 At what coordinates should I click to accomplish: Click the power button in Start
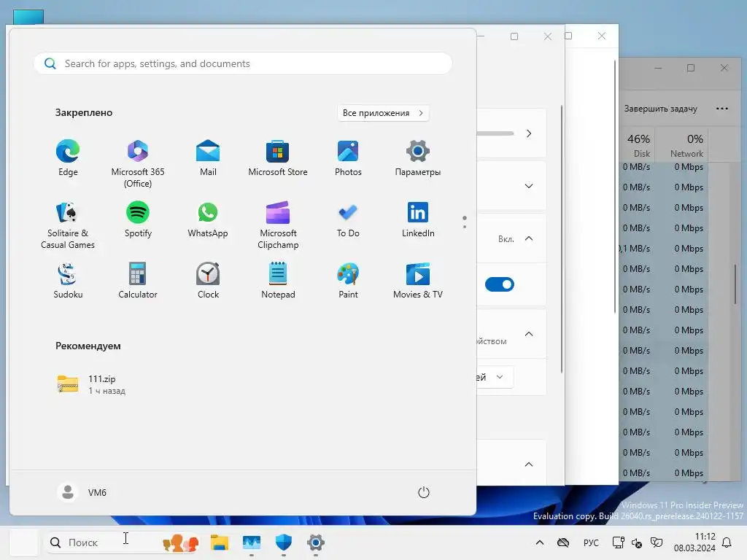[424, 492]
